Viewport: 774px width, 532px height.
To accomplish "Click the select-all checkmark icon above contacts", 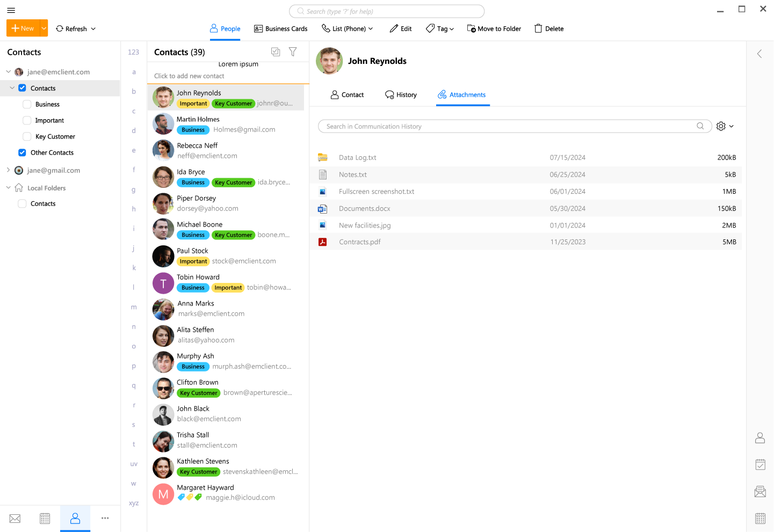I will 276,52.
